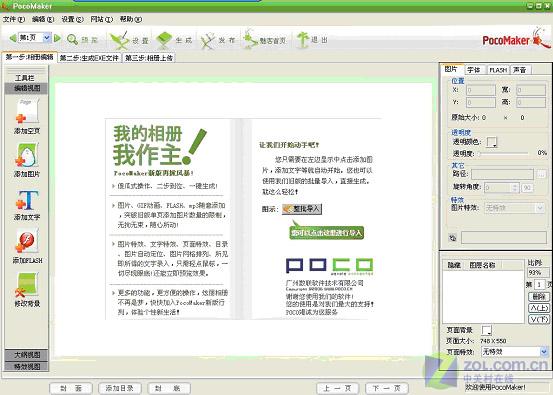Click the 路径 path input field
This screenshot has height=395, width=553.
pos(502,174)
